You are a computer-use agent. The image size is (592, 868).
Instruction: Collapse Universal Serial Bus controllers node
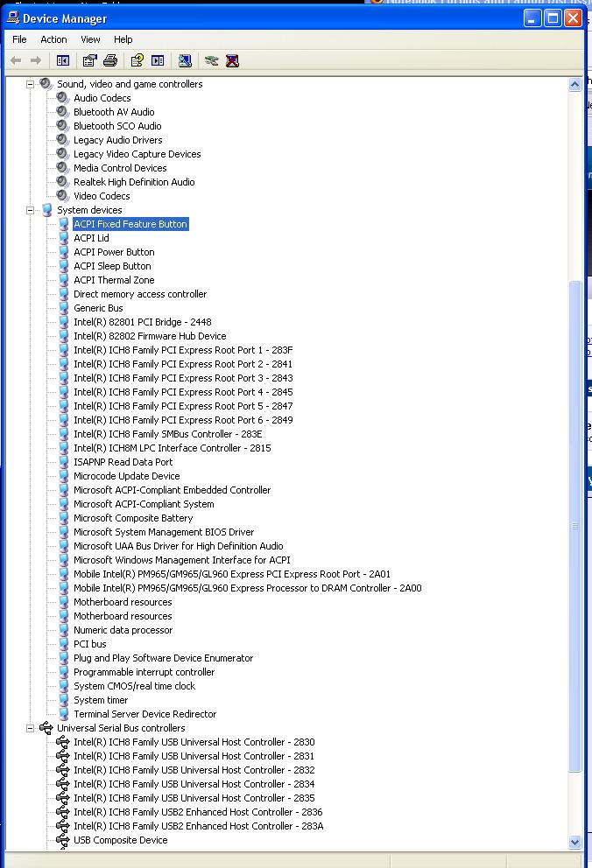31,729
